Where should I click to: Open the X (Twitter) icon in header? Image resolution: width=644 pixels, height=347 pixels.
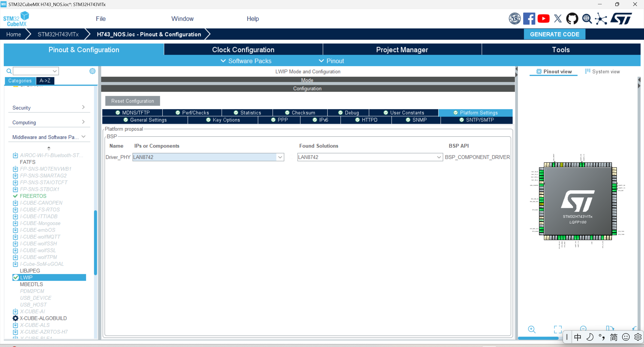coord(558,19)
